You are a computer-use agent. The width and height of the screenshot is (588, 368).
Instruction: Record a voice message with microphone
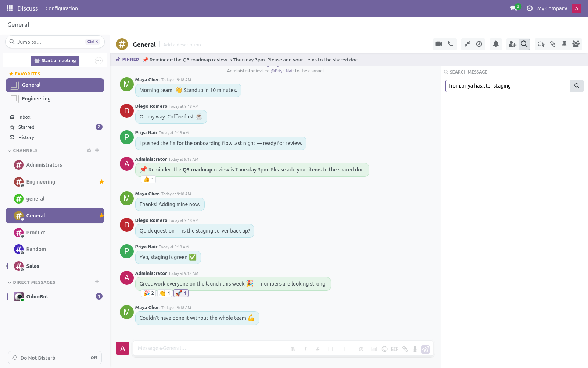[x=415, y=349]
